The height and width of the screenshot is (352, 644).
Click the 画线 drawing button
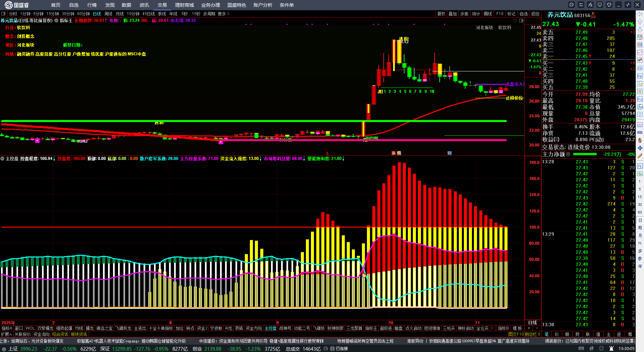click(x=488, y=14)
